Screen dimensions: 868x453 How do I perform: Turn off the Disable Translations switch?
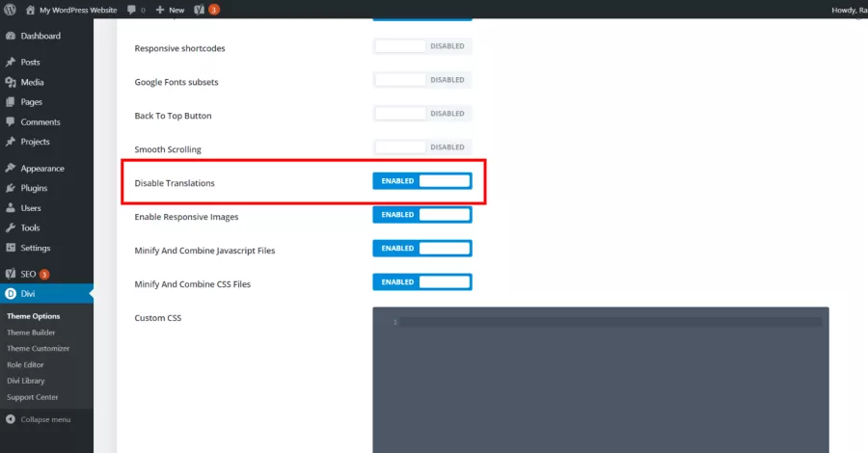pyautogui.click(x=422, y=181)
